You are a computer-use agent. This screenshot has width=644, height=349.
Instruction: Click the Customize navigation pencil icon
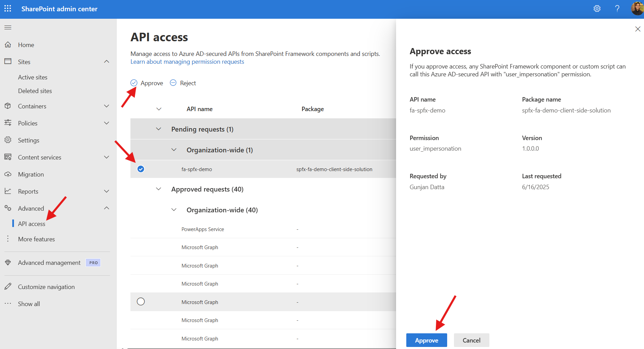point(8,286)
